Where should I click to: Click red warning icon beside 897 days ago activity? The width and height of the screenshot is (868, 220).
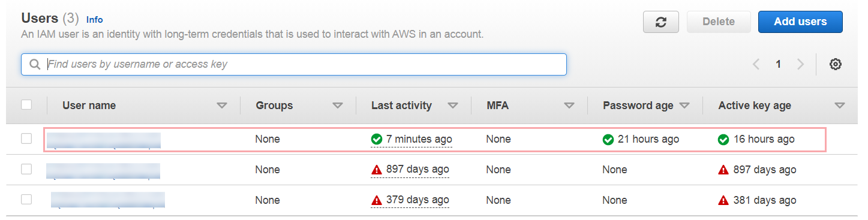(377, 170)
